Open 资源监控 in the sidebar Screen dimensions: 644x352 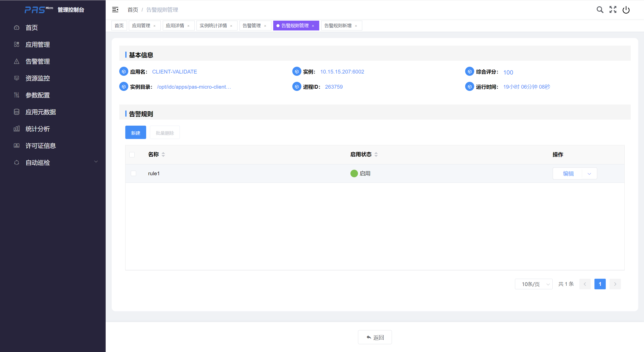[38, 78]
